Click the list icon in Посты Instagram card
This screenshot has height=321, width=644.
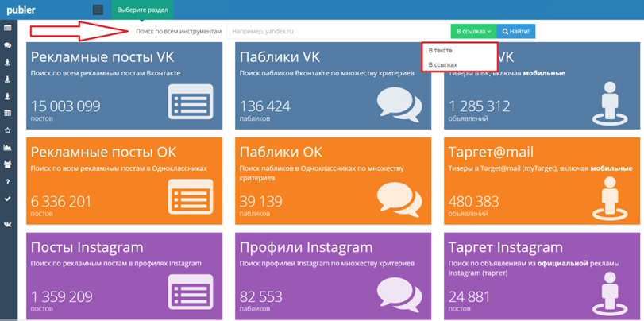click(x=191, y=292)
